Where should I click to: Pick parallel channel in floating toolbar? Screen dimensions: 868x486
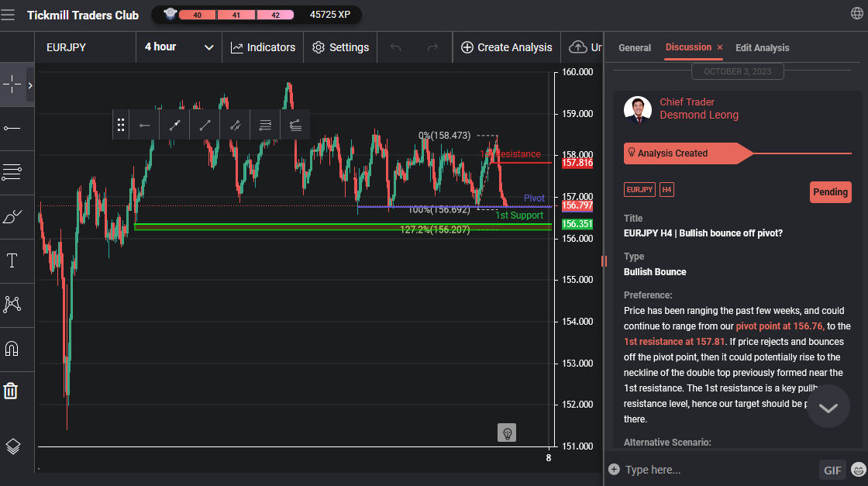pos(236,125)
